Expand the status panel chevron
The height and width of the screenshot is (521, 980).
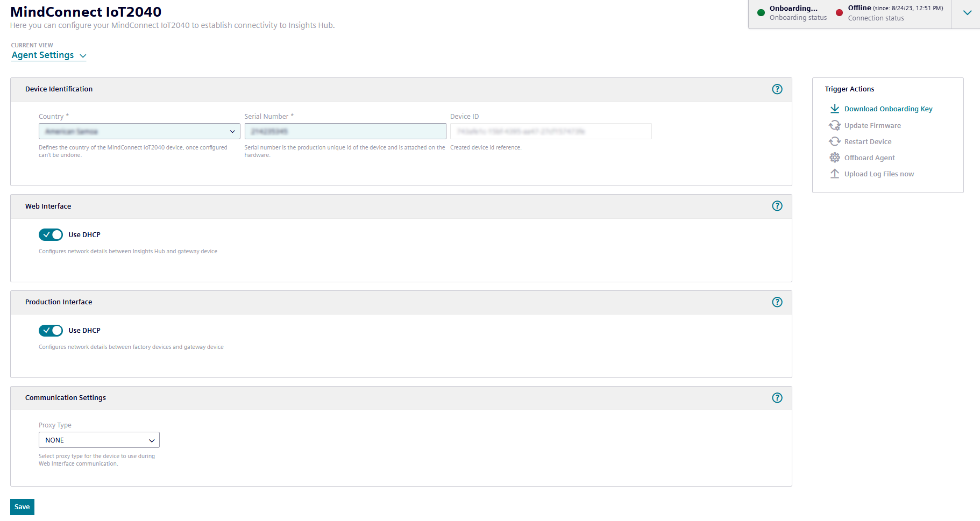point(967,13)
